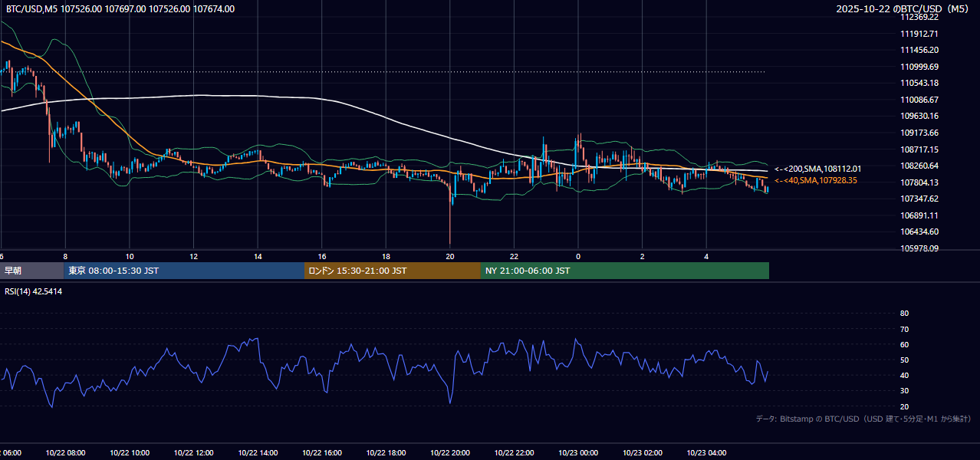Click the price axis label 110086.67
The image size is (980, 460).
coord(919,100)
